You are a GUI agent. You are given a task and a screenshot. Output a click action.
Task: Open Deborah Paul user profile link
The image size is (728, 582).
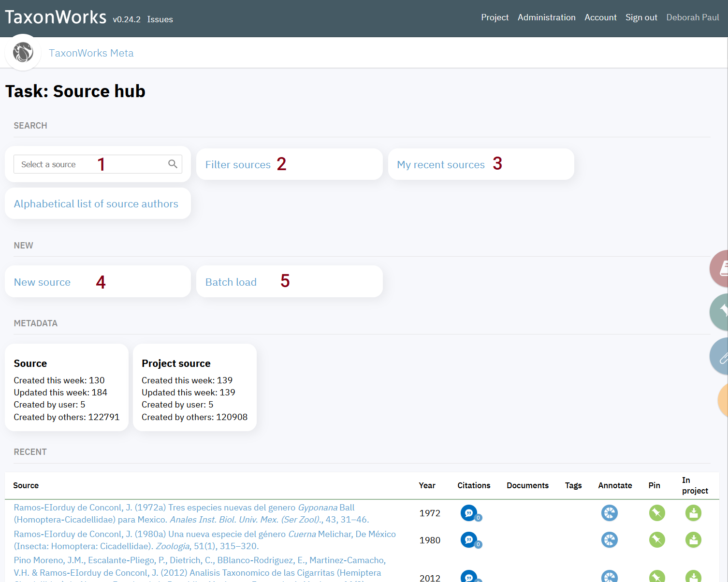point(692,17)
